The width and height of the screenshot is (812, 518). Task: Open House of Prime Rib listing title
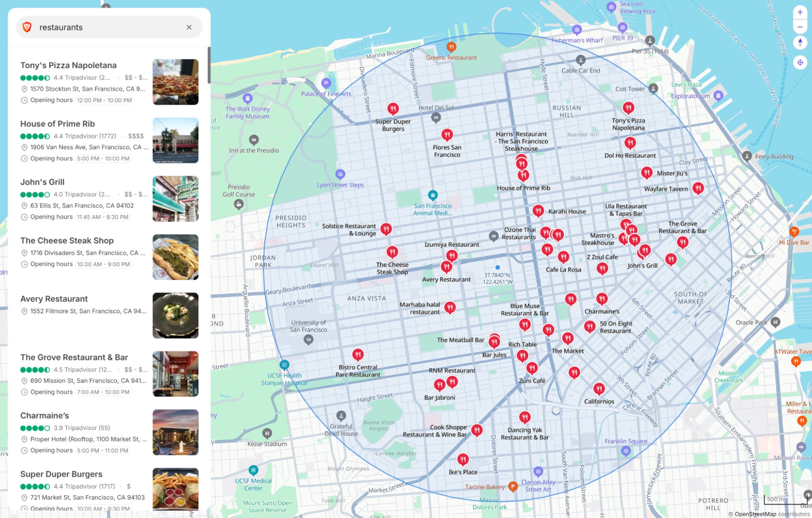[58, 124]
